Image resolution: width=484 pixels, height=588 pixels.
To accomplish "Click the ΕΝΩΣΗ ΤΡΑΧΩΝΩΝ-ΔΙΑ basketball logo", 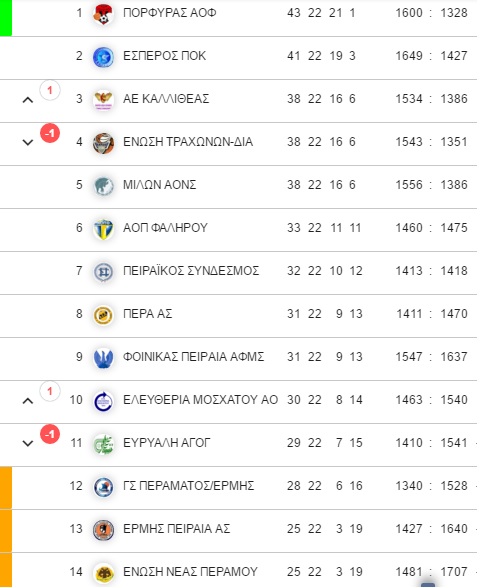I will (103, 143).
